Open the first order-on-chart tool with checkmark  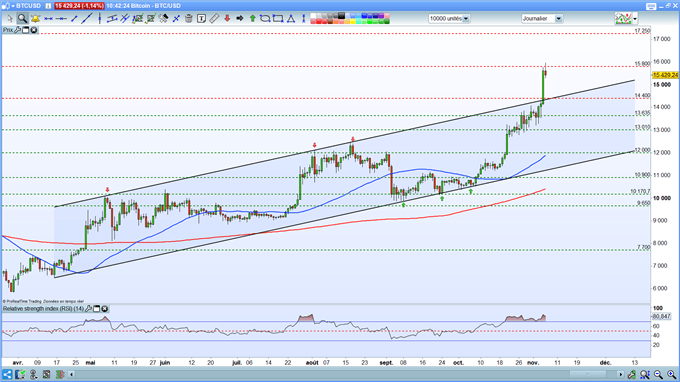(x=138, y=18)
